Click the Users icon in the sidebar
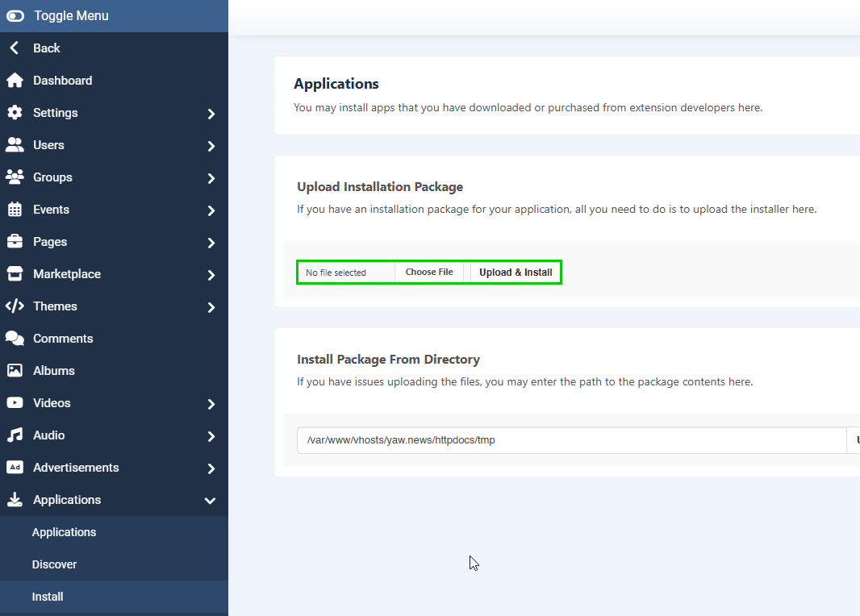The width and height of the screenshot is (860, 616). coord(15,144)
